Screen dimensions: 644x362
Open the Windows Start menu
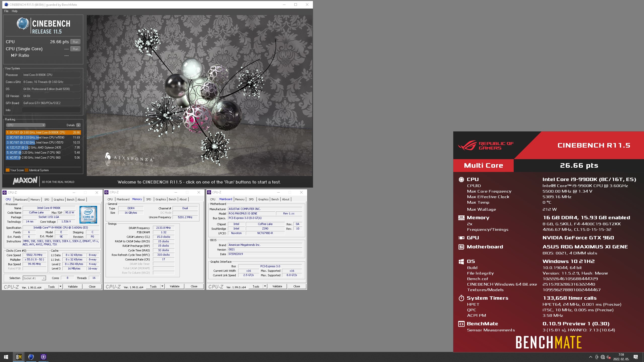click(x=6, y=357)
